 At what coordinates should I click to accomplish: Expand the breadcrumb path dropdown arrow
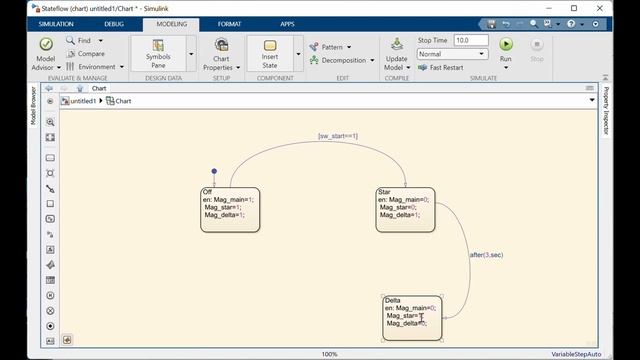(592, 100)
